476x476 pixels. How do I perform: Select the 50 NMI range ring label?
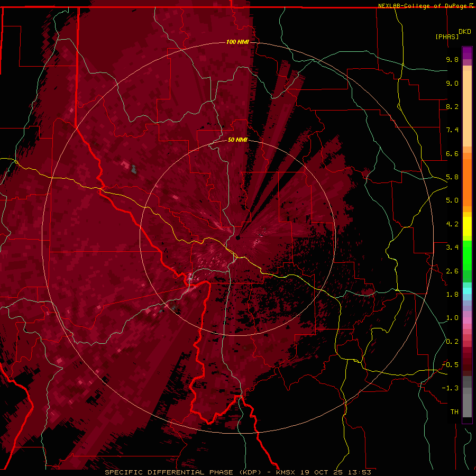(x=237, y=140)
